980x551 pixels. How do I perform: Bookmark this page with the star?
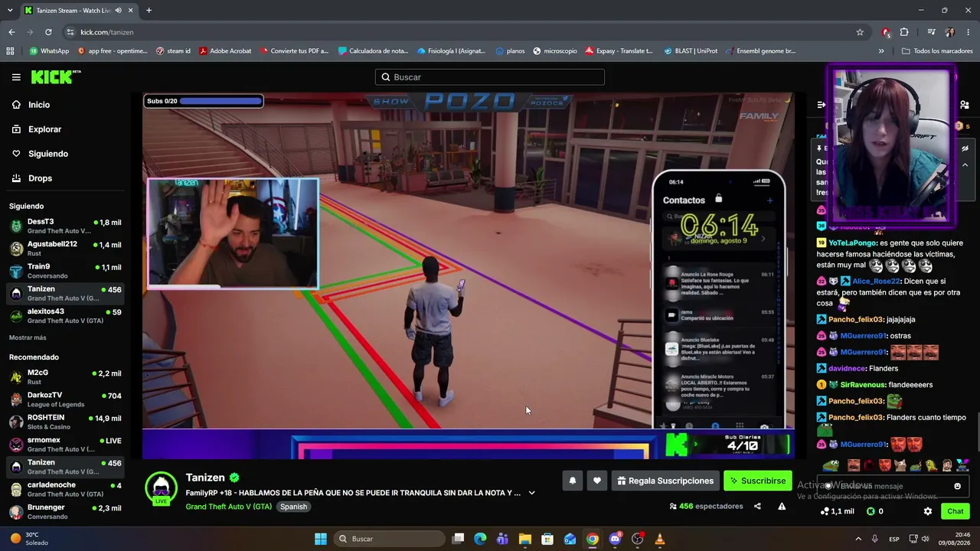click(x=860, y=32)
